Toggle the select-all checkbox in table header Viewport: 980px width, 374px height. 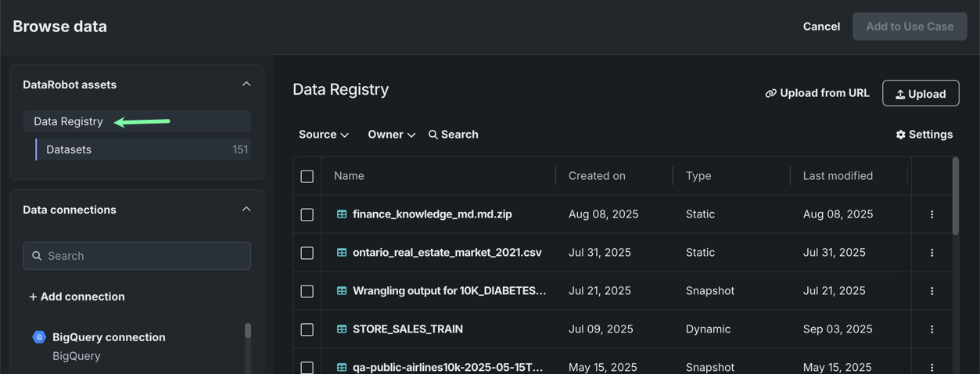pyautogui.click(x=307, y=176)
